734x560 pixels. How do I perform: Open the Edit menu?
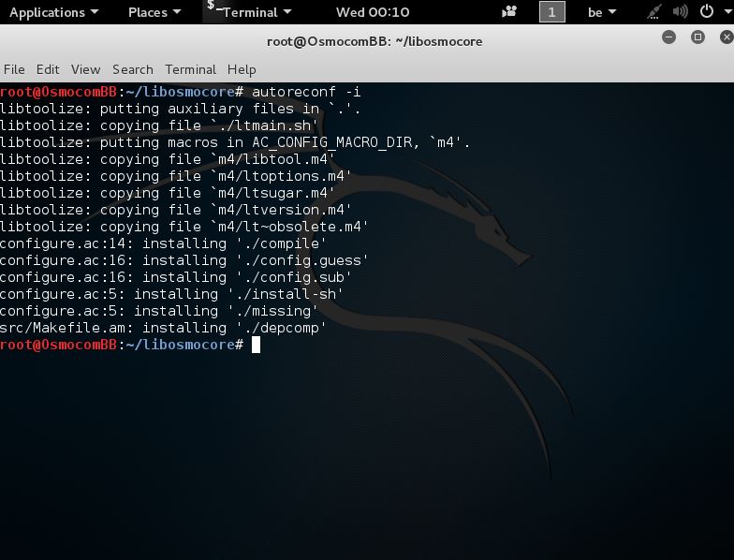tap(48, 69)
